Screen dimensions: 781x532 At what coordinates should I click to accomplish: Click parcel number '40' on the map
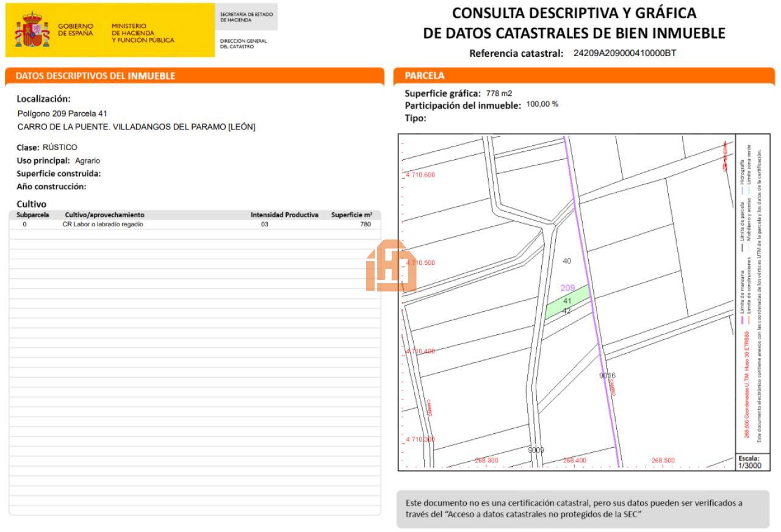567,261
